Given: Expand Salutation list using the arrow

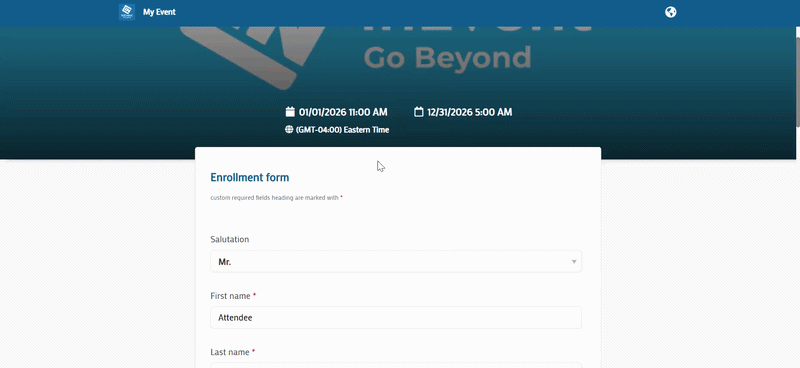Looking at the screenshot, I should coord(574,262).
